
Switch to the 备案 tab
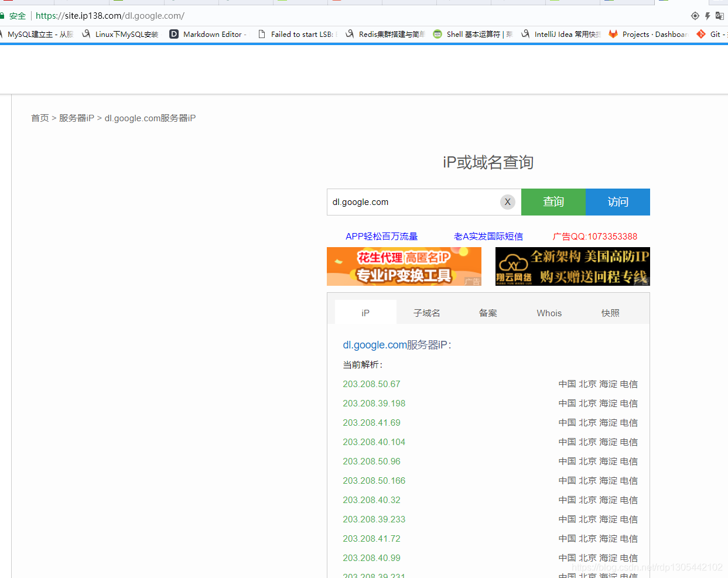click(x=488, y=313)
